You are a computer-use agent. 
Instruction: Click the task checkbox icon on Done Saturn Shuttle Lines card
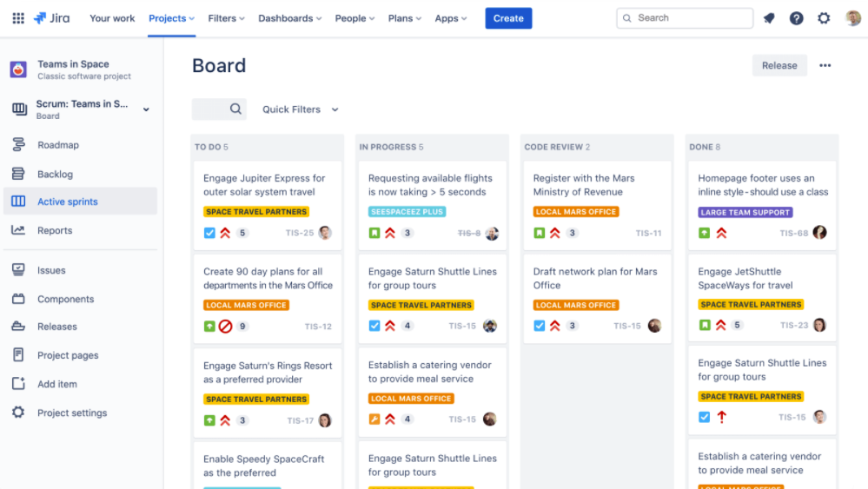click(x=704, y=417)
